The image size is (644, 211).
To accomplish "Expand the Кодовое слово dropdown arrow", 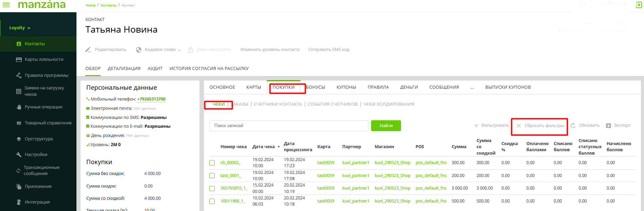I will tap(179, 50).
